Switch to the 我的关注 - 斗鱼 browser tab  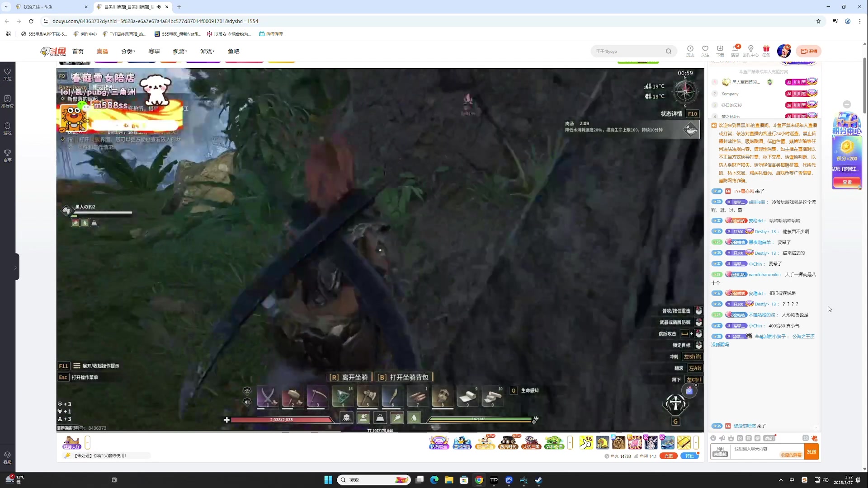click(51, 7)
